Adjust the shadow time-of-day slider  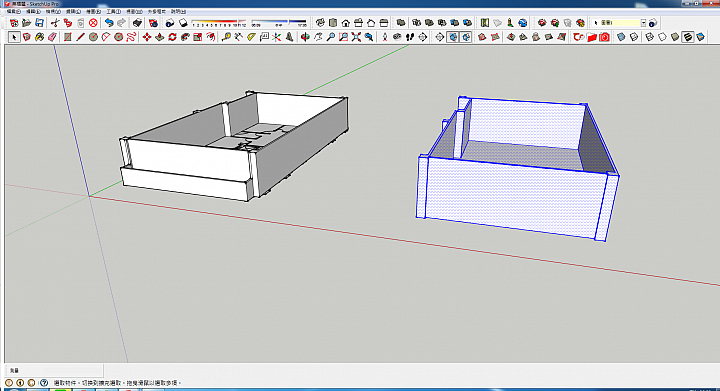coord(279,22)
